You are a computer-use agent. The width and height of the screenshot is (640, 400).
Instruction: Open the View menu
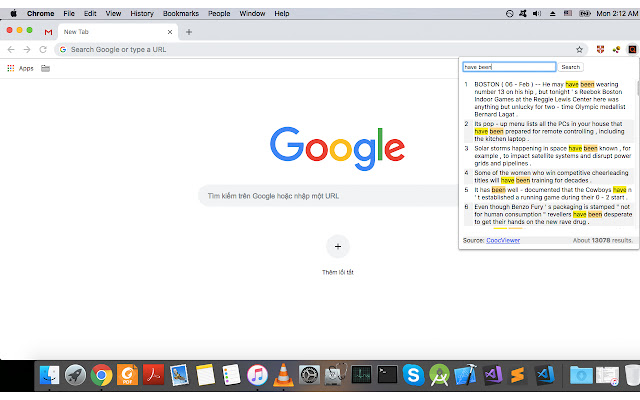click(x=113, y=13)
